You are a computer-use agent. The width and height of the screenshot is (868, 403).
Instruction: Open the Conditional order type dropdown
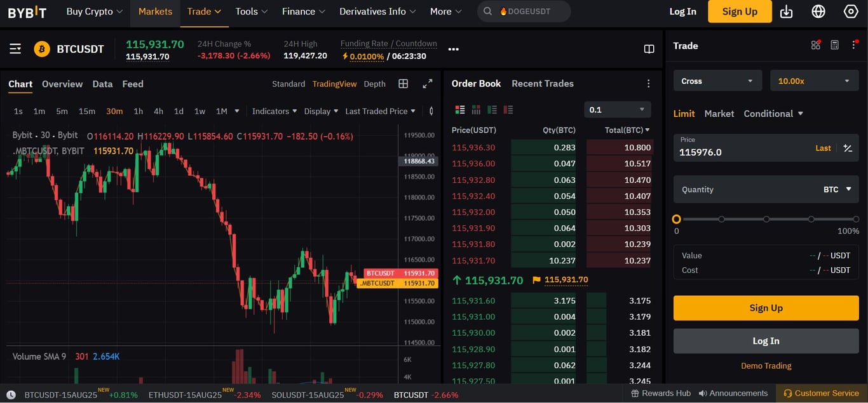(x=773, y=114)
